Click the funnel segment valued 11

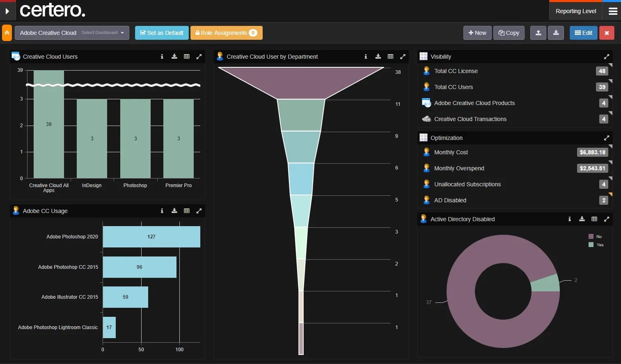(301, 115)
